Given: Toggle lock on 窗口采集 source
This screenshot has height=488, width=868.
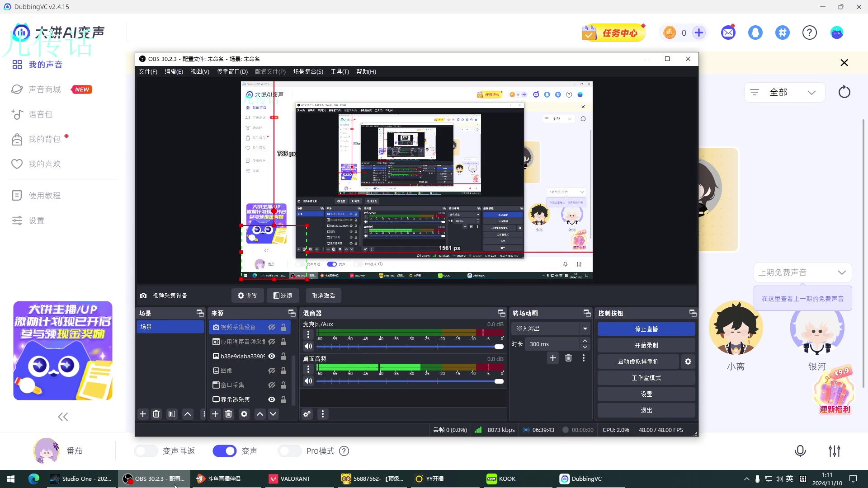Looking at the screenshot, I should tap(283, 385).
